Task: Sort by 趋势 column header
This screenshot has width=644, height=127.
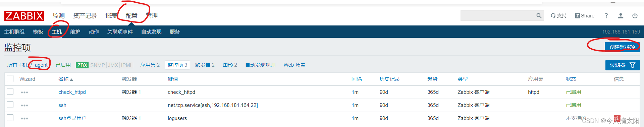Action: click(x=432, y=79)
